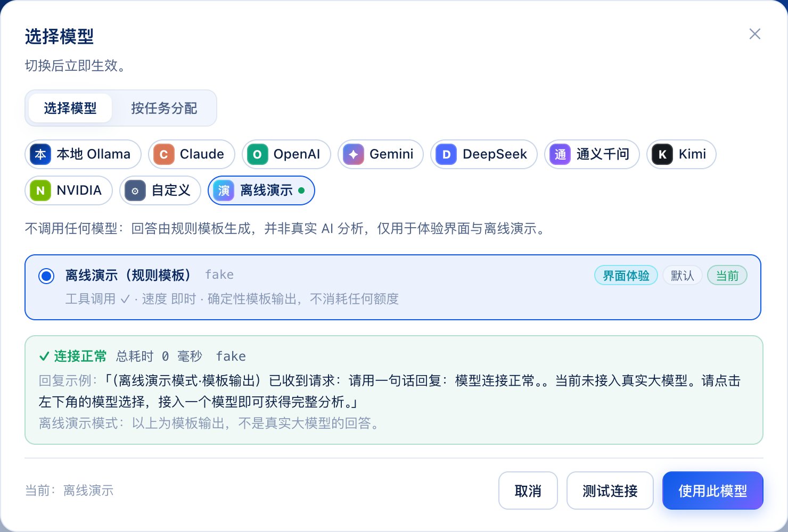Click the 本地 Ollama provider icon
This screenshot has height=532, width=788.
click(x=40, y=154)
